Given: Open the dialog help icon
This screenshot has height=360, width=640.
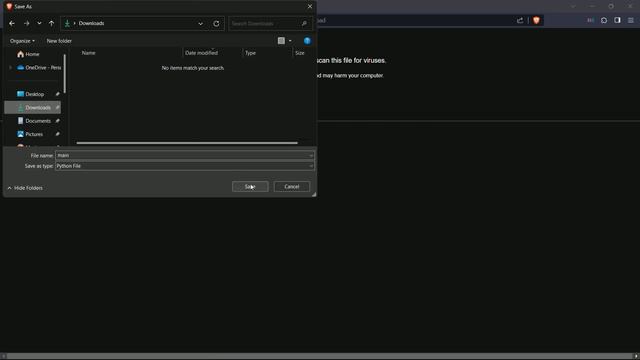Looking at the screenshot, I should pyautogui.click(x=307, y=41).
